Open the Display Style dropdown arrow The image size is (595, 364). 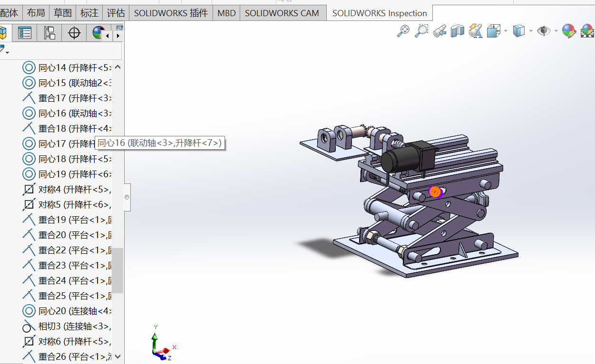[530, 31]
